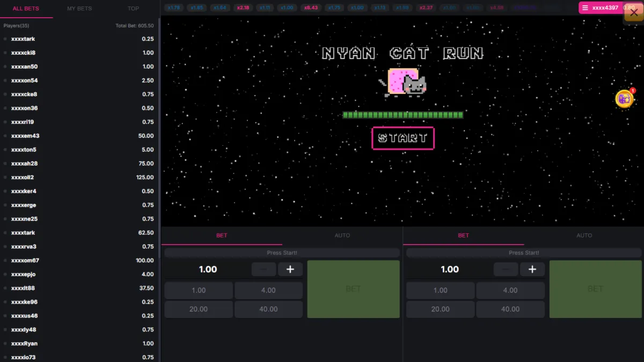
Task: Choose the 4.00 preset in left panel
Action: click(268, 290)
